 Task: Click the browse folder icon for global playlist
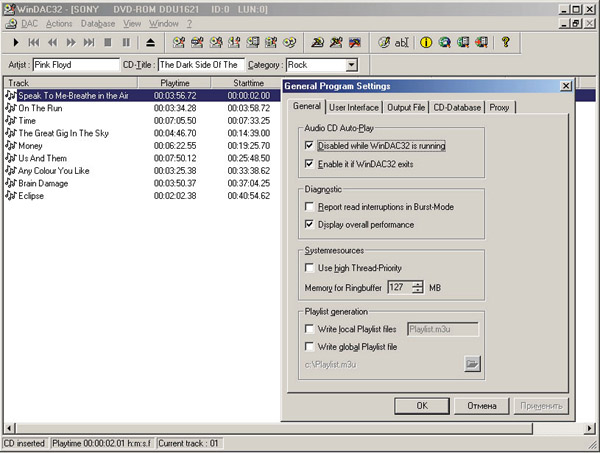[472, 363]
